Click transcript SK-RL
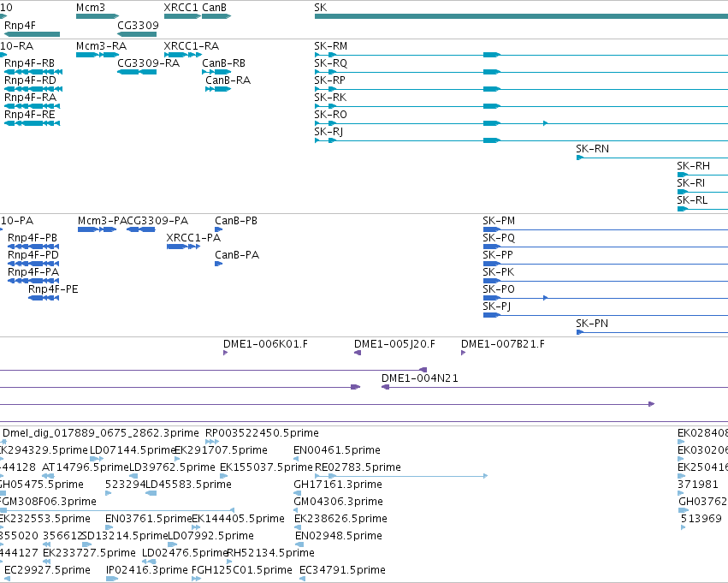This screenshot has width=728, height=583. tap(702, 210)
